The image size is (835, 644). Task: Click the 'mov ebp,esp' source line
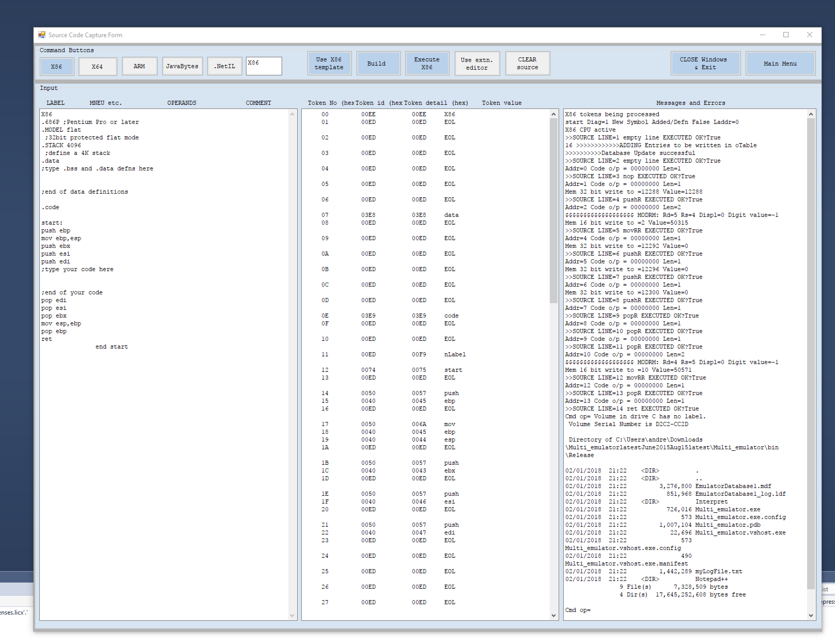pyautogui.click(x=61, y=238)
